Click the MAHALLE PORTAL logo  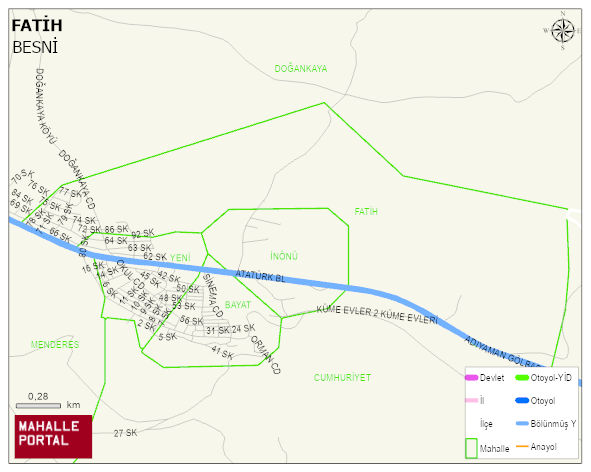53,437
